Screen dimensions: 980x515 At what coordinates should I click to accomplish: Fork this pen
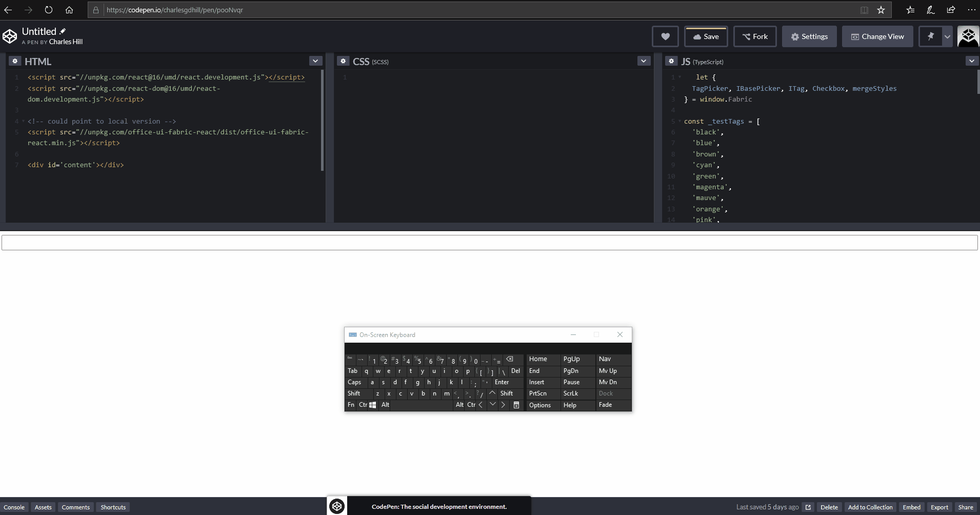click(x=755, y=36)
